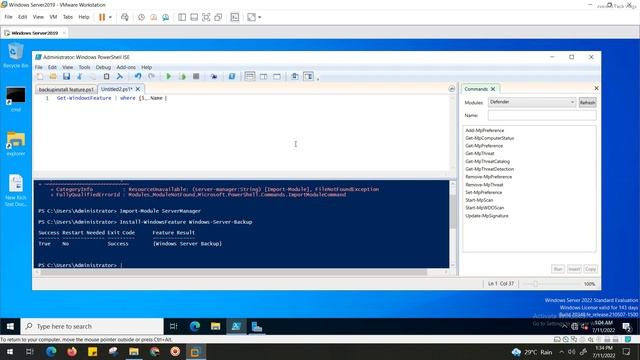Select Update-MpSignature command

pos(487,216)
